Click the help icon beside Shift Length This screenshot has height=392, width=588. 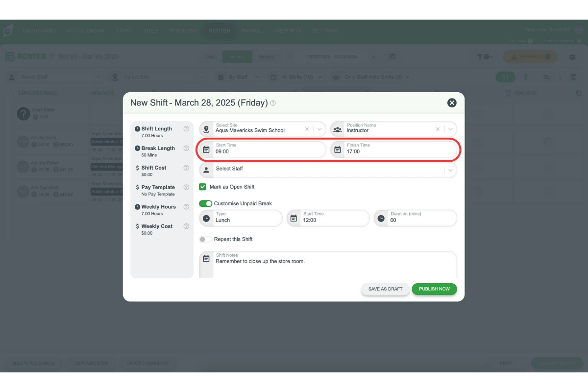coord(186,129)
